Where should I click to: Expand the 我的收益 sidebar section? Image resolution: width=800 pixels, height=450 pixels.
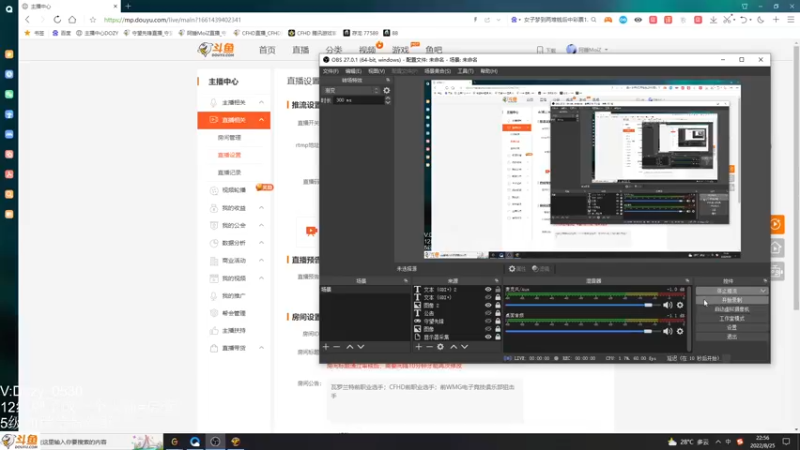pyautogui.click(x=261, y=208)
